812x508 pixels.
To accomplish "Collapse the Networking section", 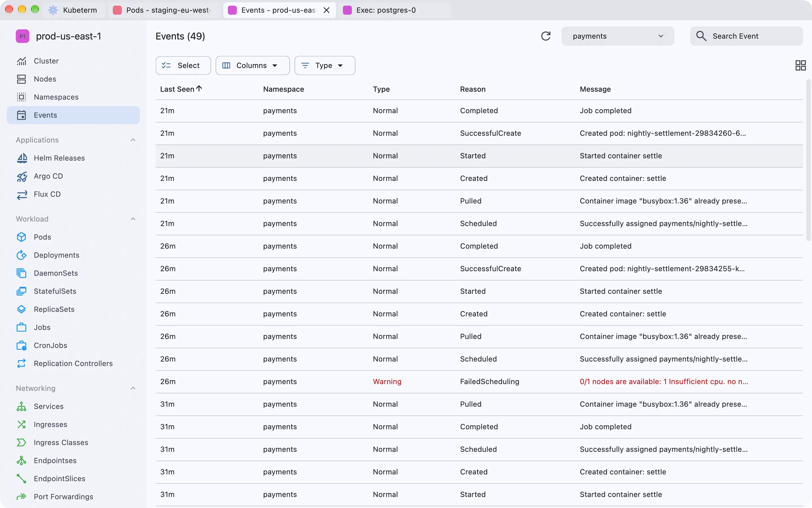I will [133, 388].
